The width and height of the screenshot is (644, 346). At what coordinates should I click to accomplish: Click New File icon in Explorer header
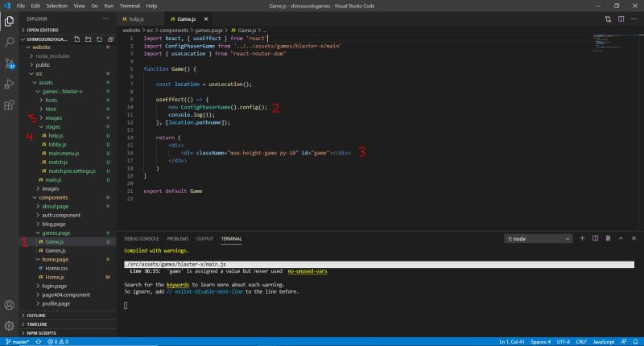(x=76, y=39)
